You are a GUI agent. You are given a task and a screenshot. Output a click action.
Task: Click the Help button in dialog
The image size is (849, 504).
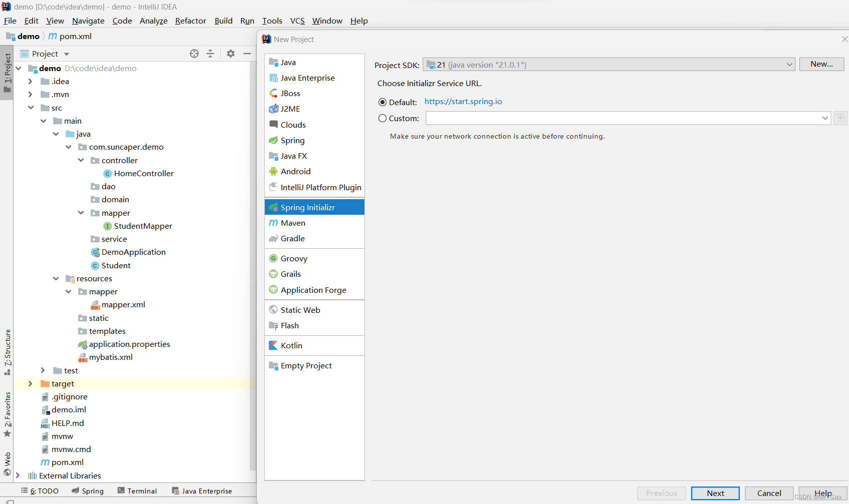pos(822,493)
